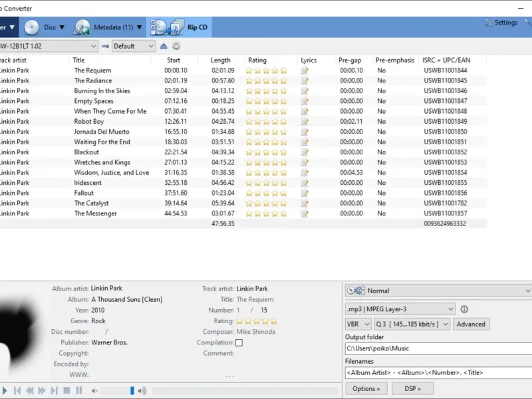Sort by the Rating column header

tap(257, 60)
